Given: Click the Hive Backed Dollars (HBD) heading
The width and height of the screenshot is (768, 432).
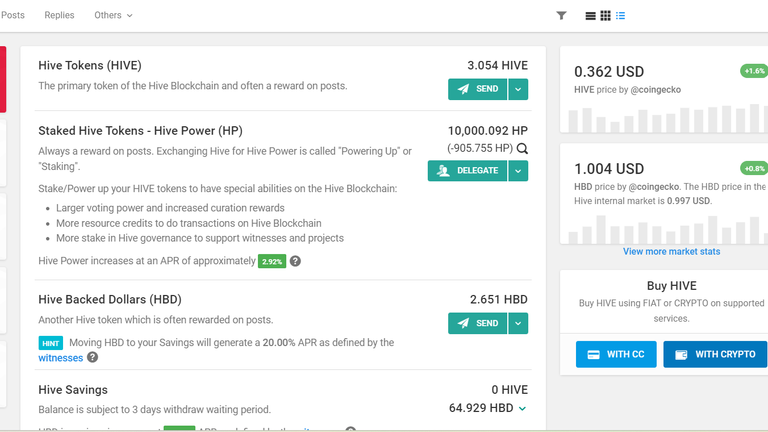Looking at the screenshot, I should coord(110,299).
